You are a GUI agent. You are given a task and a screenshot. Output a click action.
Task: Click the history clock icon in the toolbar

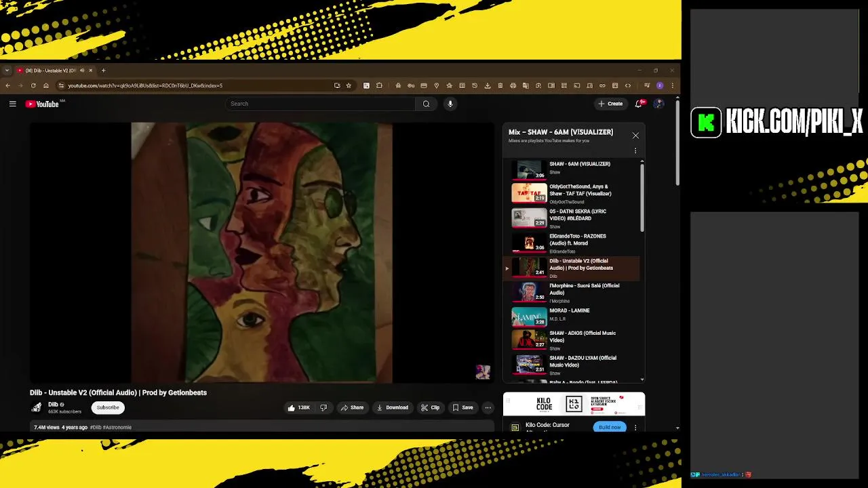pos(474,85)
